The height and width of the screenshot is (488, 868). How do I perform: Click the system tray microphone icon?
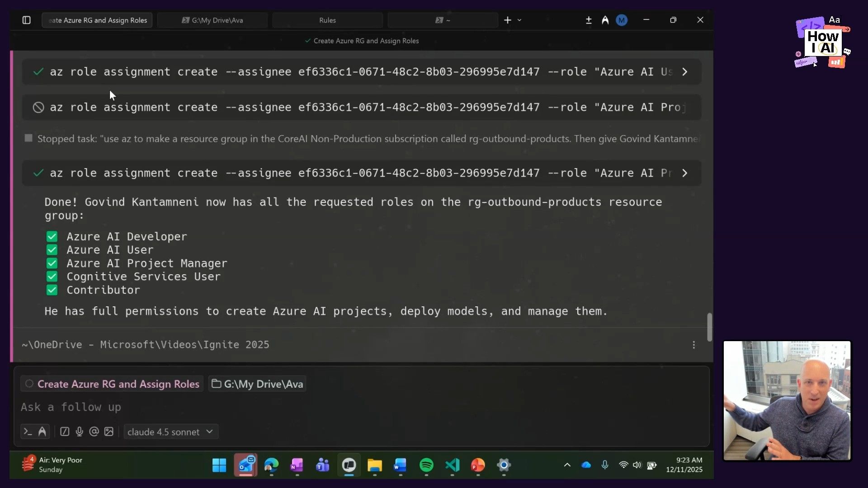605,465
